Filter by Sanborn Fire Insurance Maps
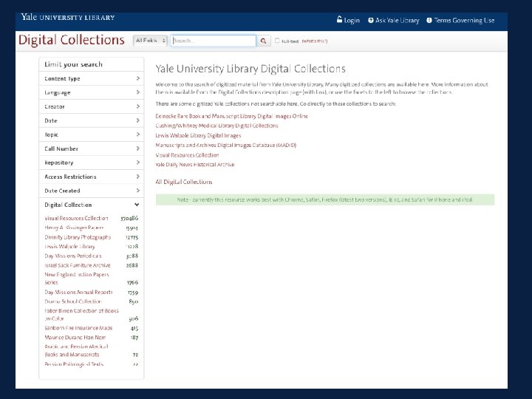This screenshot has width=532, height=399. (78, 328)
